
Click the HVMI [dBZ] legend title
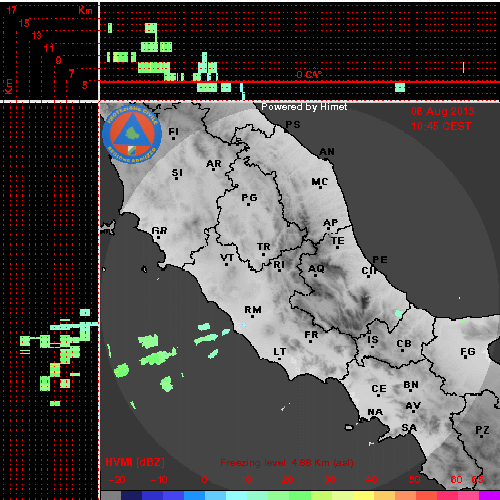(135, 462)
